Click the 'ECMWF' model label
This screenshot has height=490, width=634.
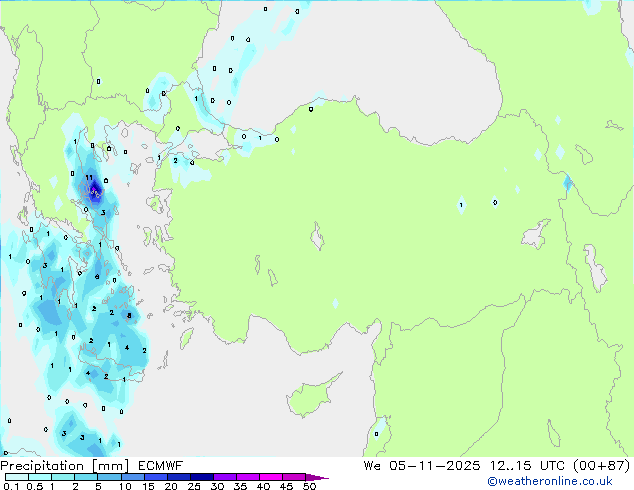pyautogui.click(x=161, y=466)
